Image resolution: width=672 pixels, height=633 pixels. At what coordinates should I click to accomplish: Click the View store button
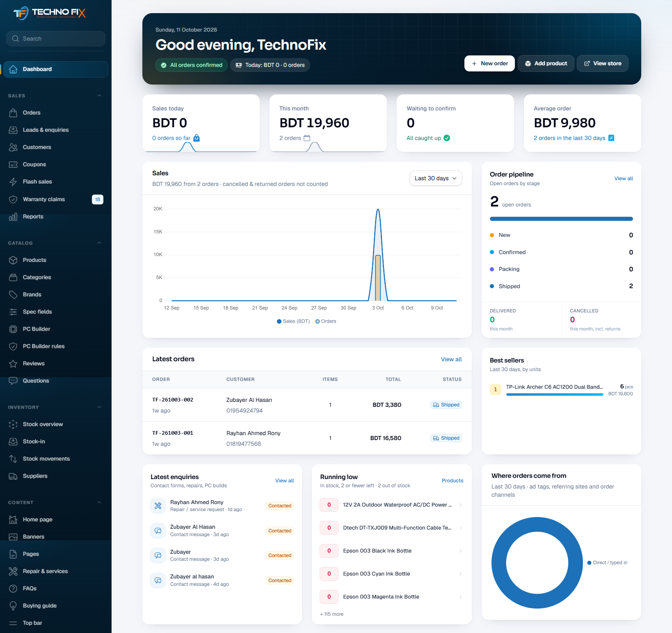point(603,64)
